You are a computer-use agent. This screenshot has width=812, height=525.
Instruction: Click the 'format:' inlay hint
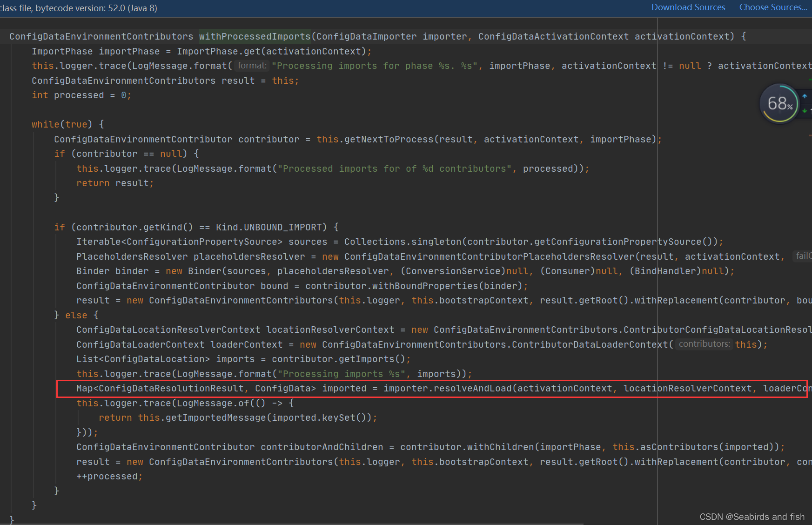click(252, 66)
